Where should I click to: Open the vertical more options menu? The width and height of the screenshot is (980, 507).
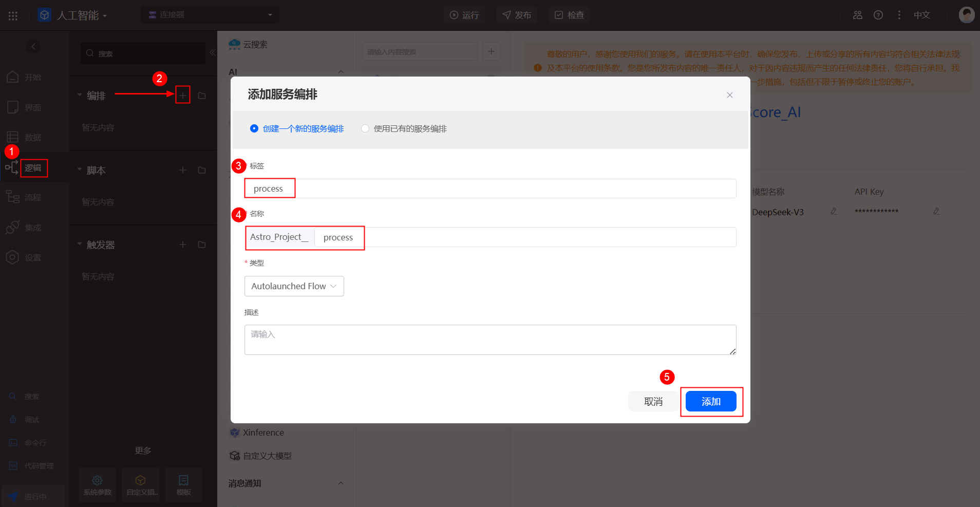click(899, 15)
